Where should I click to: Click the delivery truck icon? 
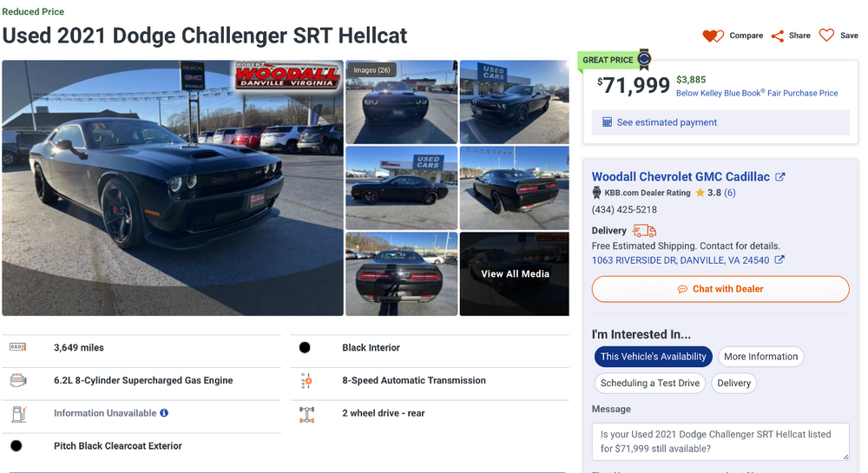point(644,231)
